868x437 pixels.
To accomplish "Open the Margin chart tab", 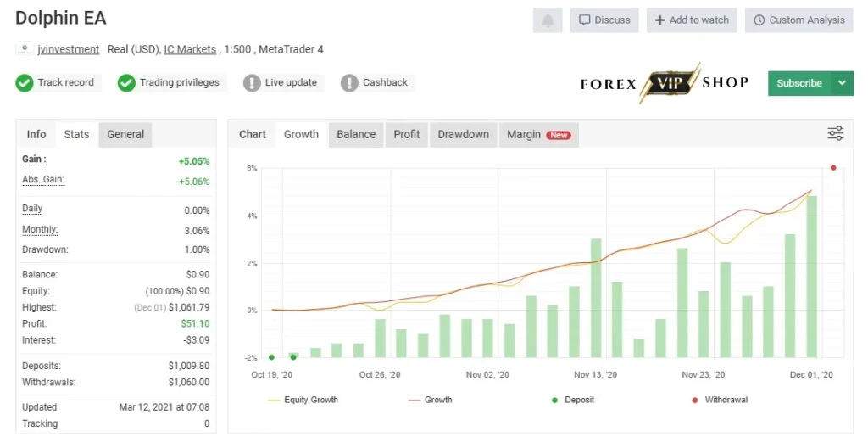I will (x=538, y=135).
